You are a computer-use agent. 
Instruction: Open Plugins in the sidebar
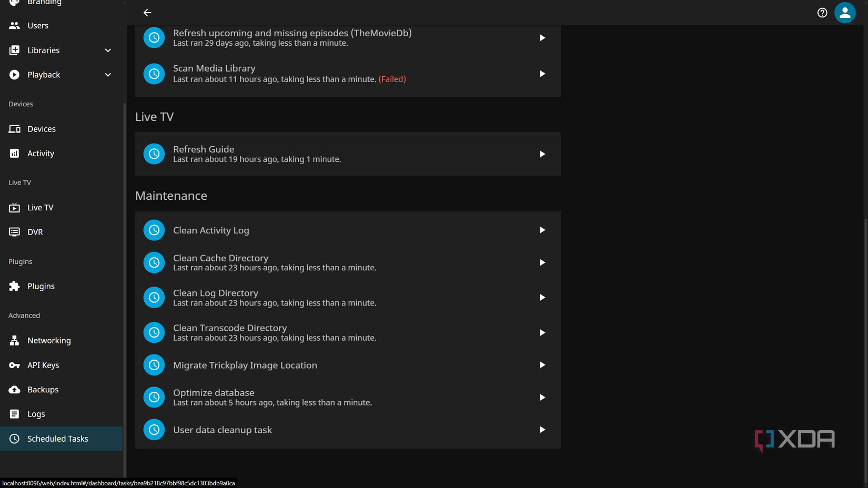tap(61, 286)
